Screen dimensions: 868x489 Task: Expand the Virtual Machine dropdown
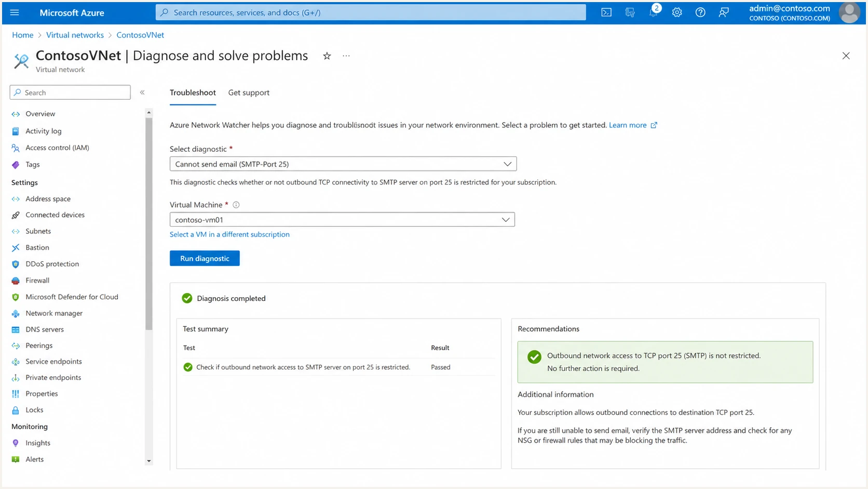[x=342, y=219]
